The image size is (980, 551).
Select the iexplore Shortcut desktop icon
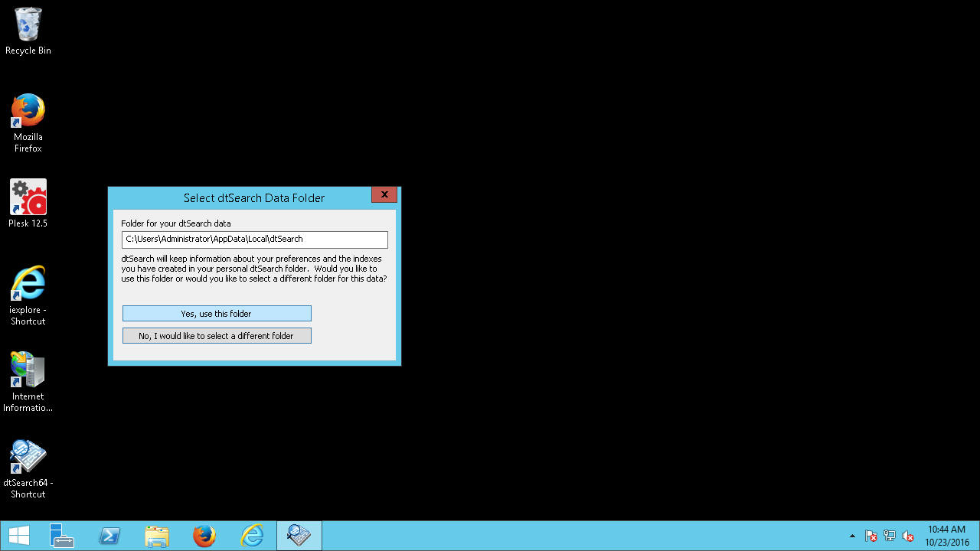(28, 295)
